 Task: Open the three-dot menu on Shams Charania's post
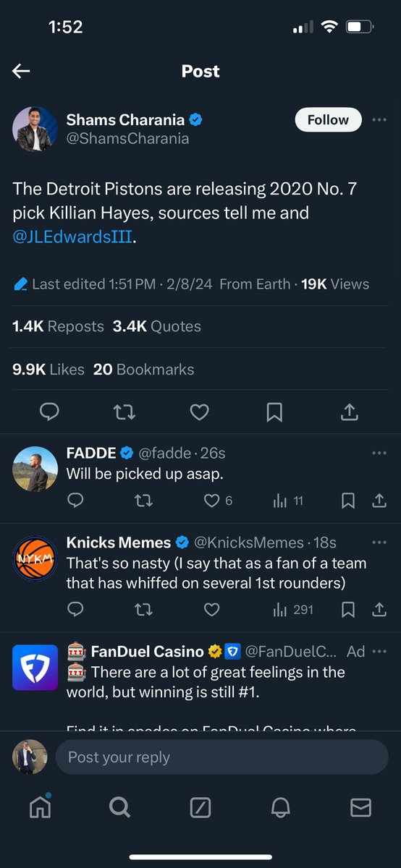pyautogui.click(x=379, y=120)
